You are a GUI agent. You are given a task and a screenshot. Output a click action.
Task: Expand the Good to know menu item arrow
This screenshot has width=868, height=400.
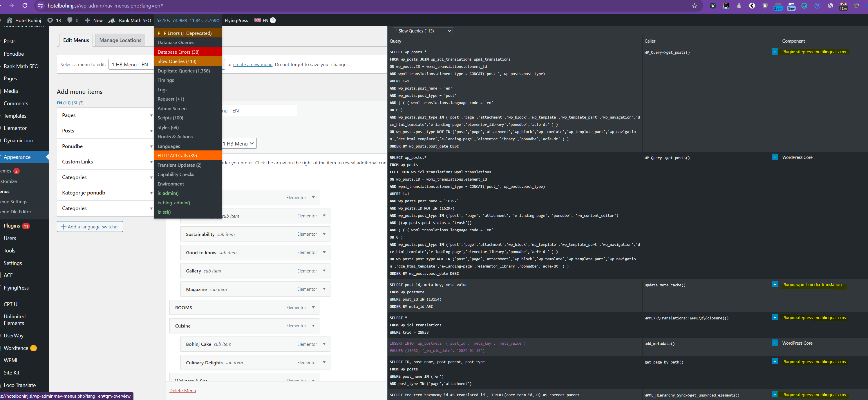(324, 252)
